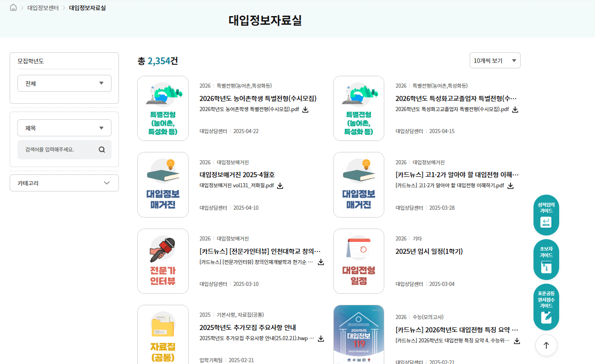
Task: Expand the 카테고리 filter section
Action: pos(64,183)
